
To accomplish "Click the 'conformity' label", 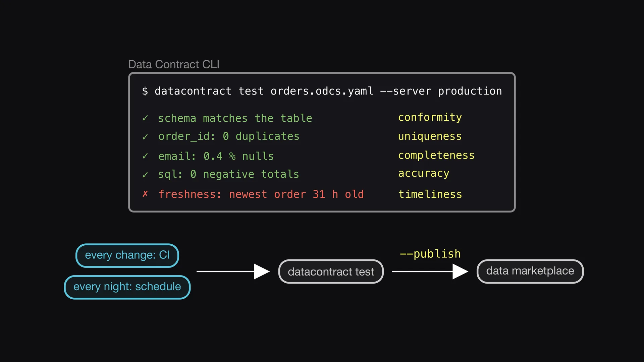I will coord(430,118).
